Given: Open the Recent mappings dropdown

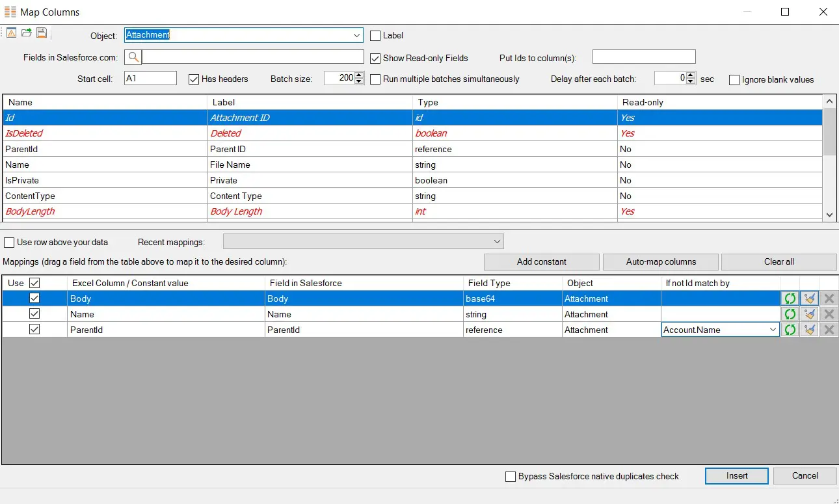Looking at the screenshot, I should coord(498,241).
